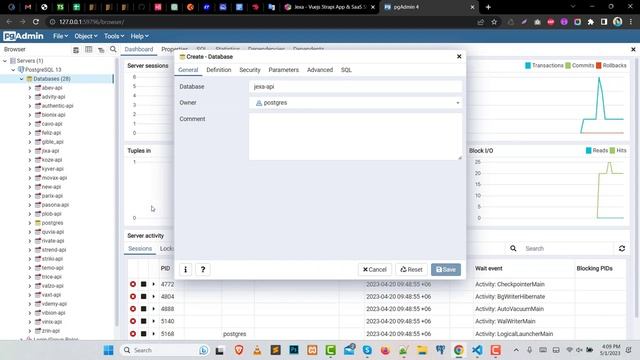
Task: Click the Cancel button
Action: pyautogui.click(x=375, y=269)
